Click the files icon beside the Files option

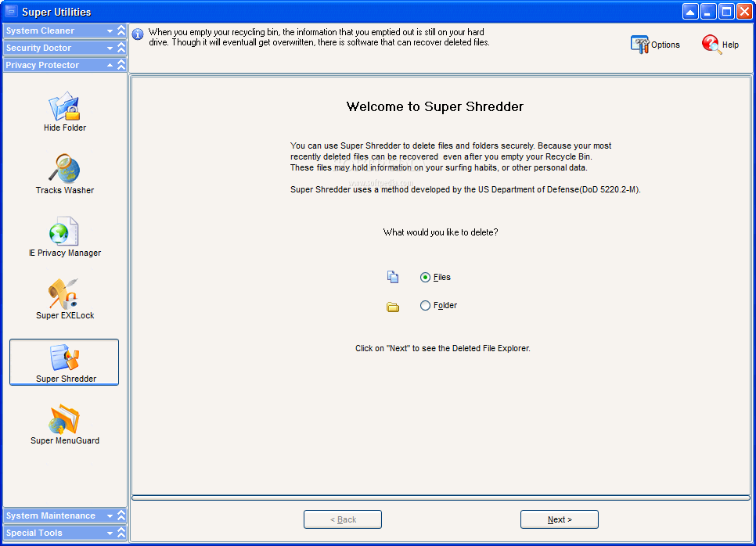(393, 277)
